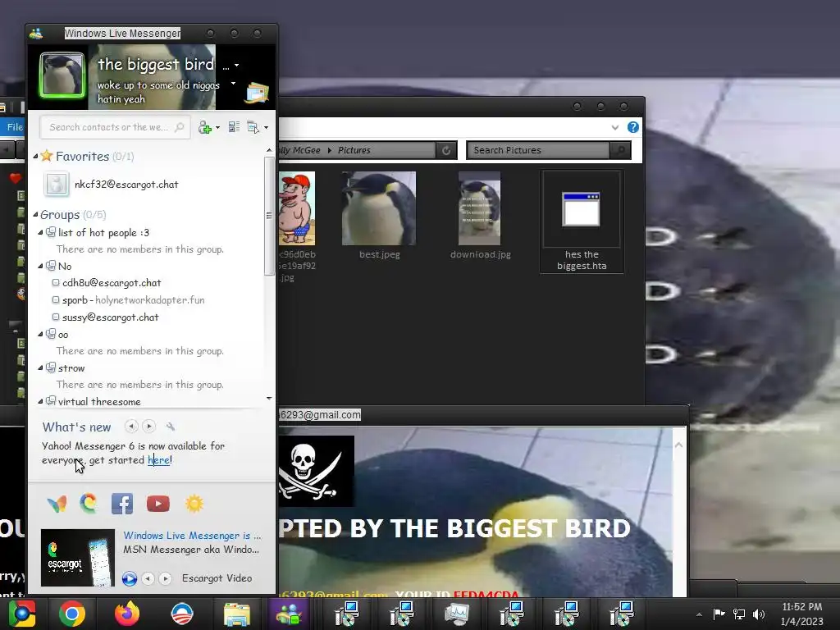Open the File menu in the background window

[x=15, y=127]
